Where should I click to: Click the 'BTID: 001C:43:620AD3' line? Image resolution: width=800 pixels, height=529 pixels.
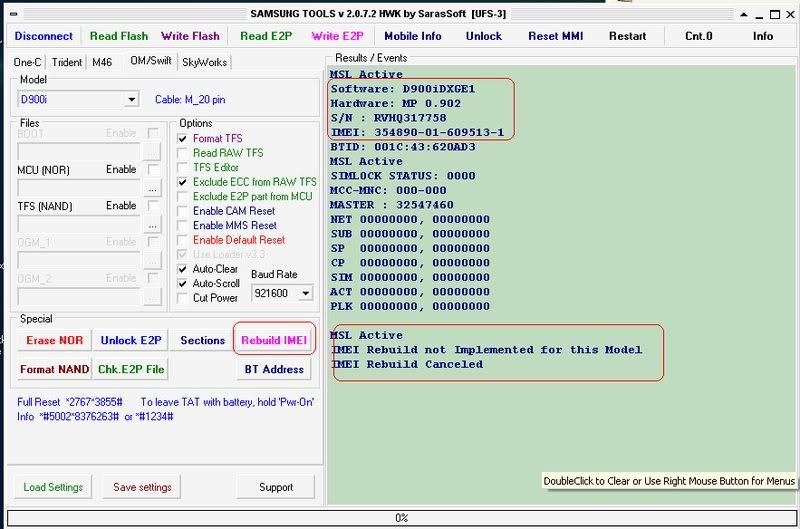(403, 147)
